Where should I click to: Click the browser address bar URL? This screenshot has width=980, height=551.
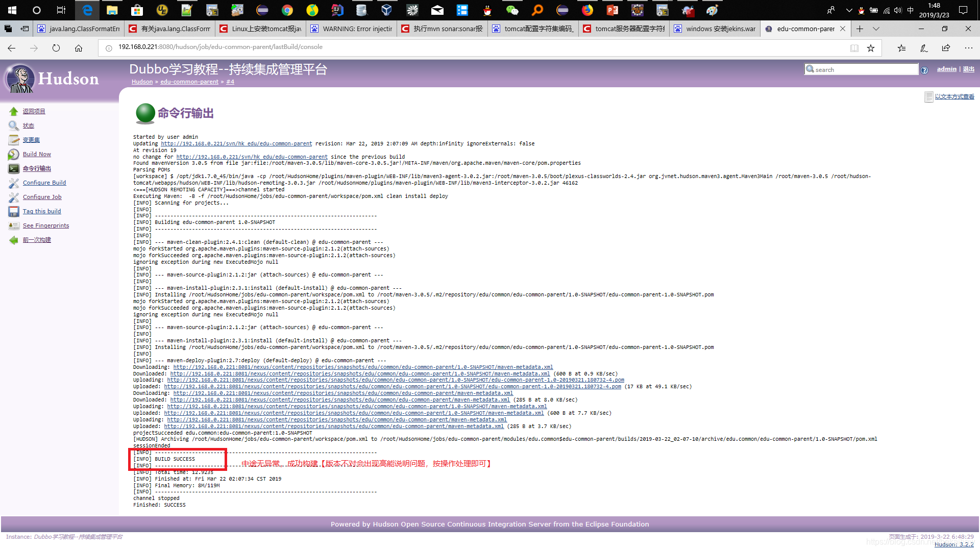point(220,47)
